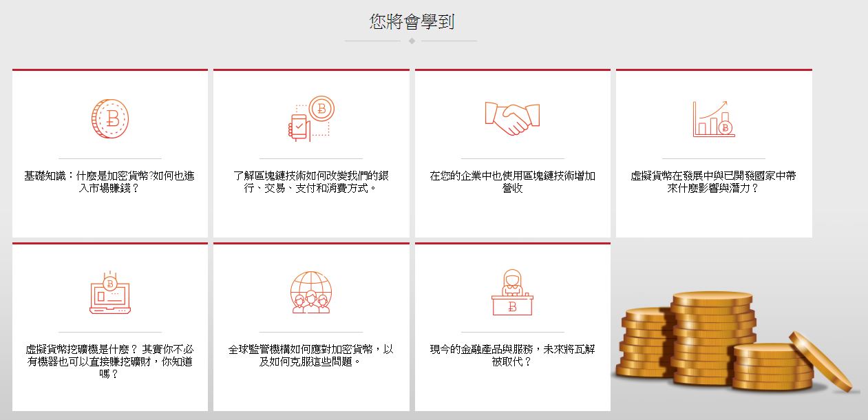
Task: Click the 虛擬貨幣在發展中 countries text
Action: coord(714,182)
